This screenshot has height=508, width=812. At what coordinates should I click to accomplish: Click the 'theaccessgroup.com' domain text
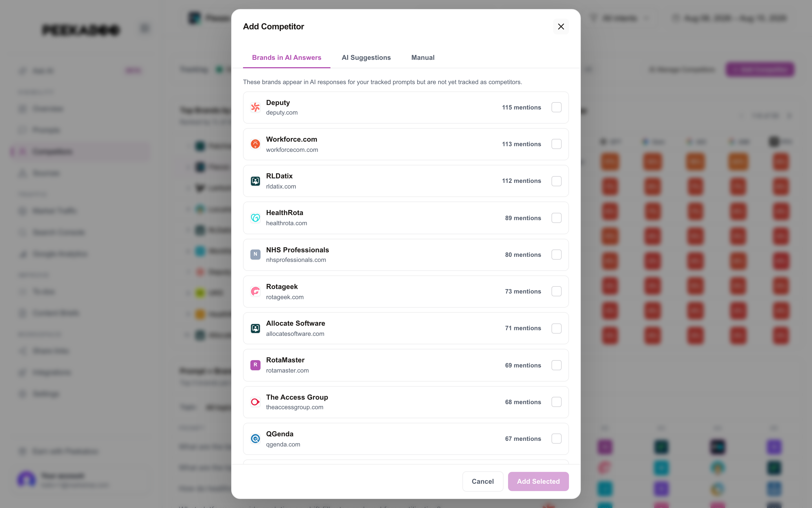point(295,407)
